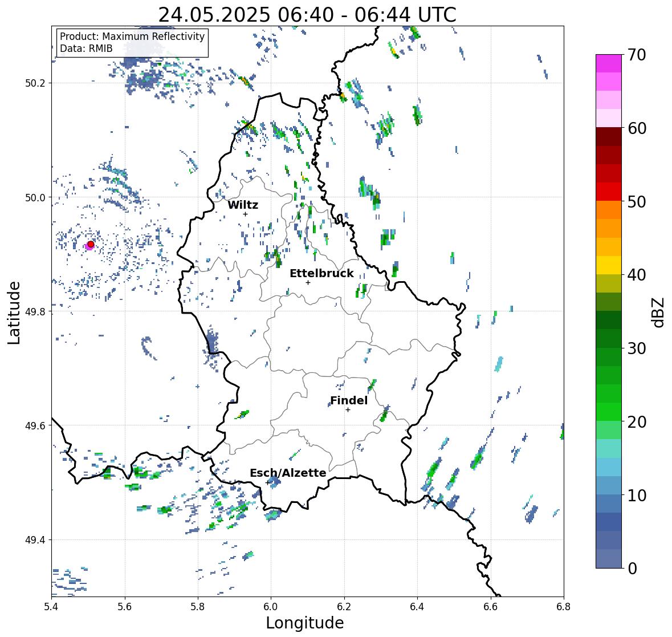672x637 pixels.
Task: Click the Latitude axis label
Action: [x=14, y=313]
